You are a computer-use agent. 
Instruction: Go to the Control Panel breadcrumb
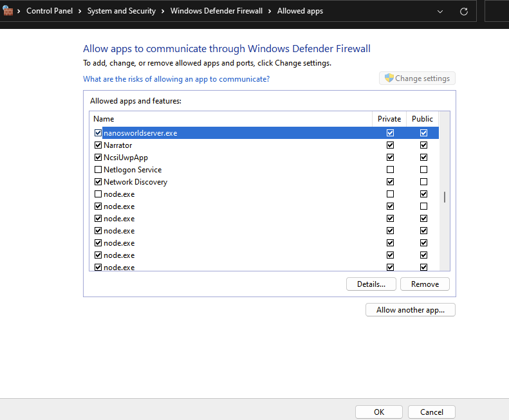tap(50, 11)
